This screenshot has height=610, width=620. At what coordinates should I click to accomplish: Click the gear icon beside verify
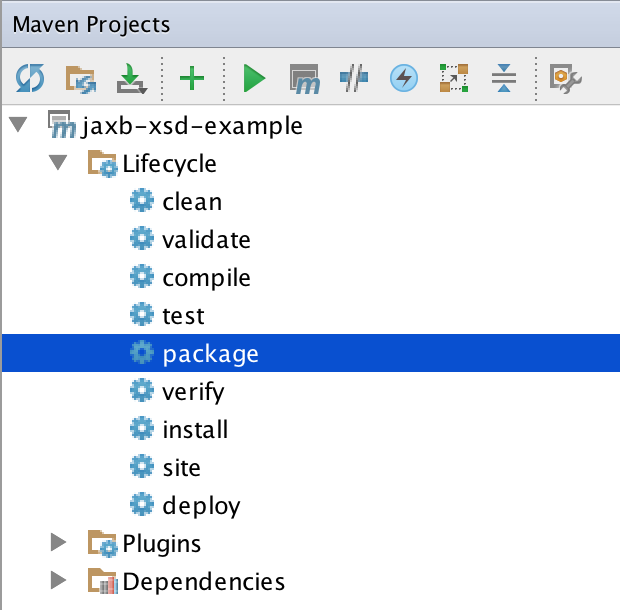[142, 390]
